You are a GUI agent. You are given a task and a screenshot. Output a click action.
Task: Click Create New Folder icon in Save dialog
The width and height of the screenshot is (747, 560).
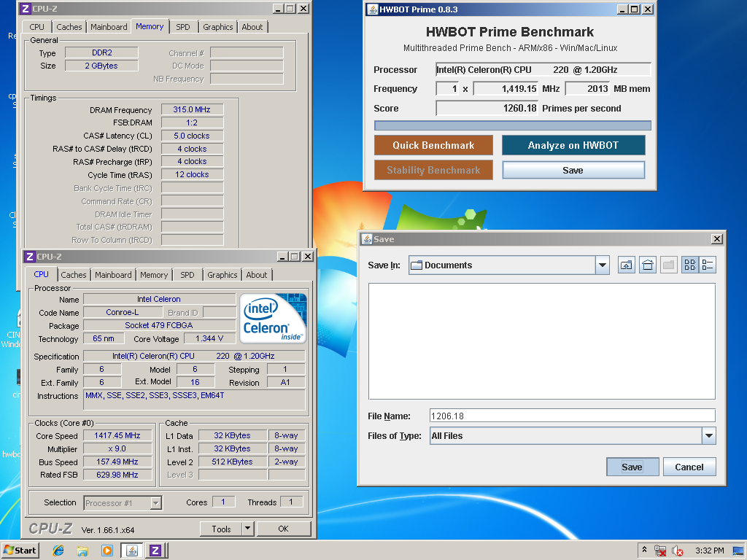coord(668,265)
